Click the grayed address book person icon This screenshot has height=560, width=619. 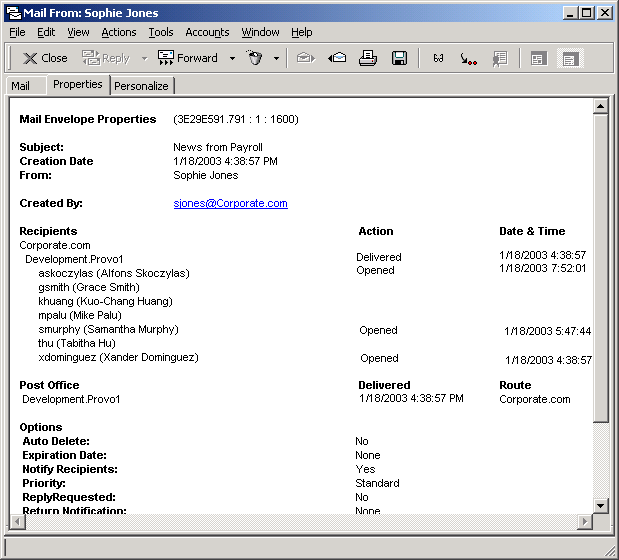pos(500,59)
